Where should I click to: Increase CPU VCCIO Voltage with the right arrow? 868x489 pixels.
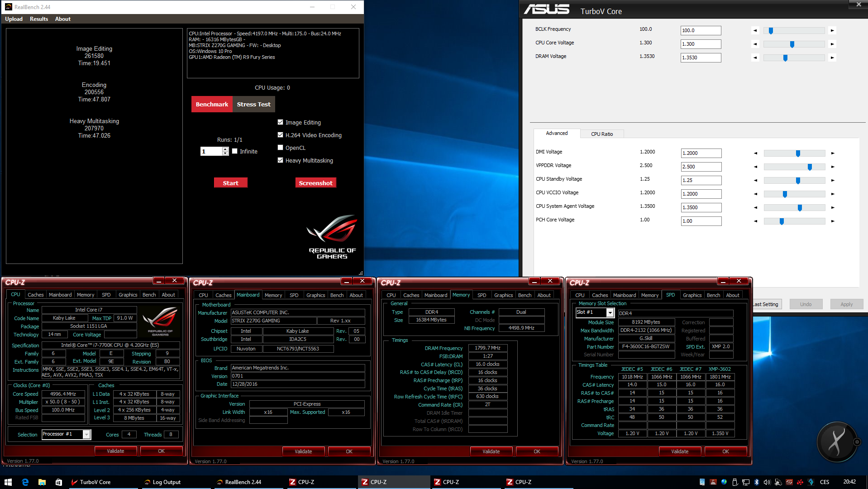[x=833, y=194]
